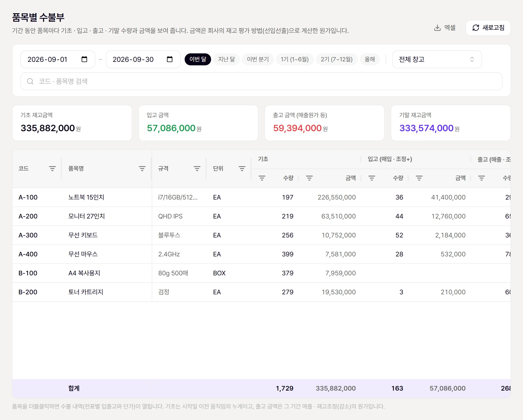Image resolution: width=523 pixels, height=420 pixels.
Task: Expand the 전체 창고 warehouse dropdown
Action: [x=437, y=59]
